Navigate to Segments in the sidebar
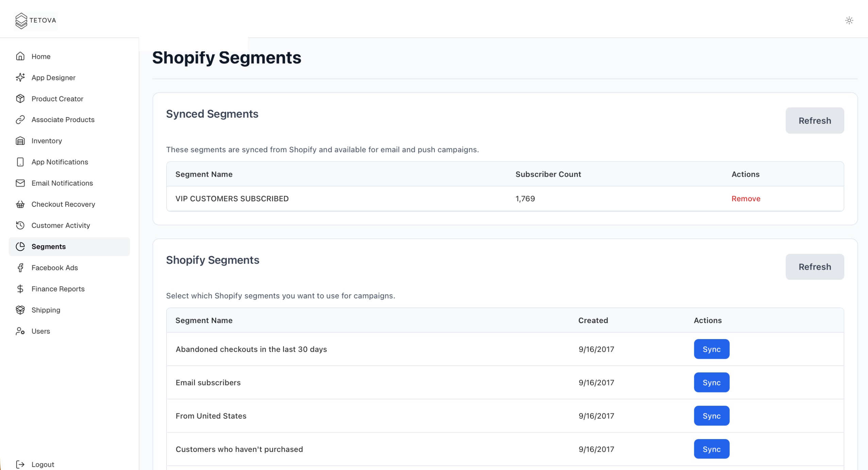The image size is (868, 470). coord(49,246)
